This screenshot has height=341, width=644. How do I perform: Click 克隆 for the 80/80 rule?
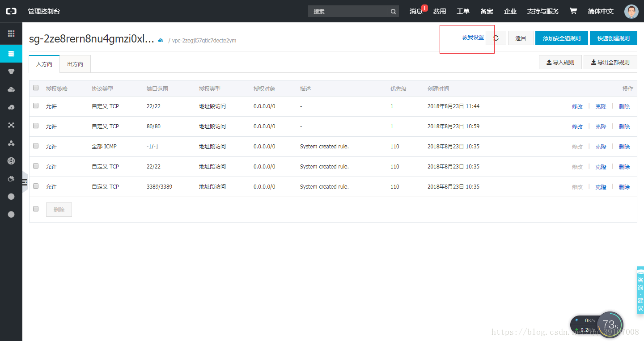pyautogui.click(x=601, y=127)
